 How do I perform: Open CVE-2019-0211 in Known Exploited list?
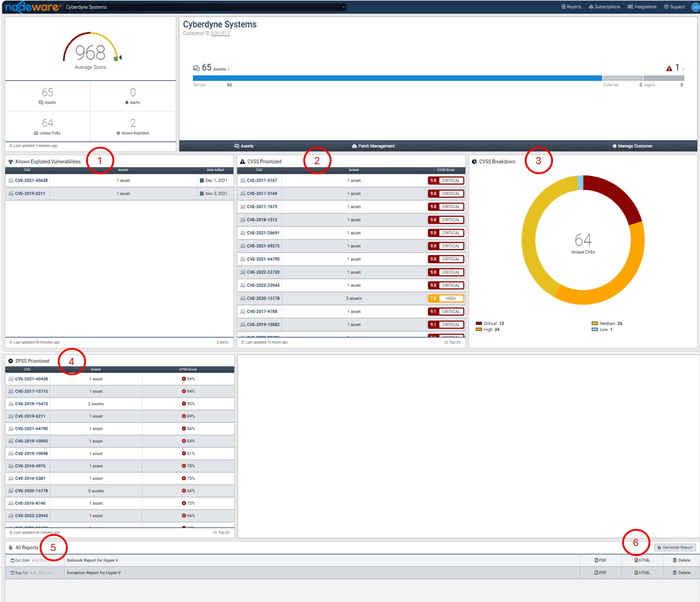[30, 193]
